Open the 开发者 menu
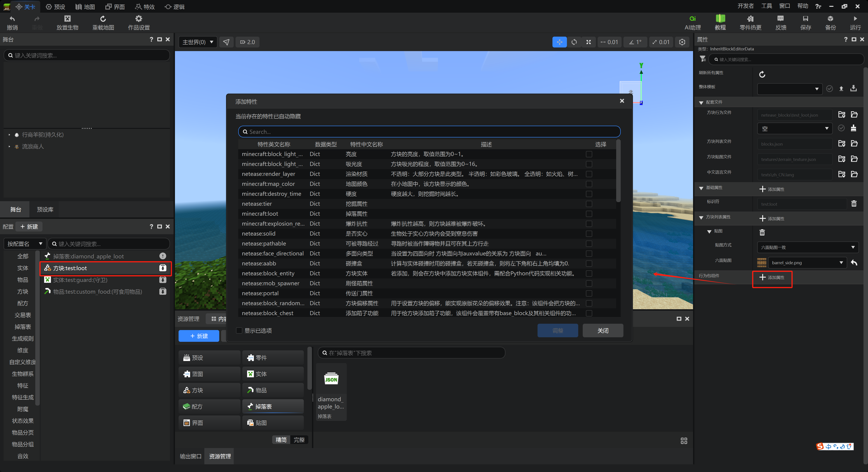 (x=745, y=6)
